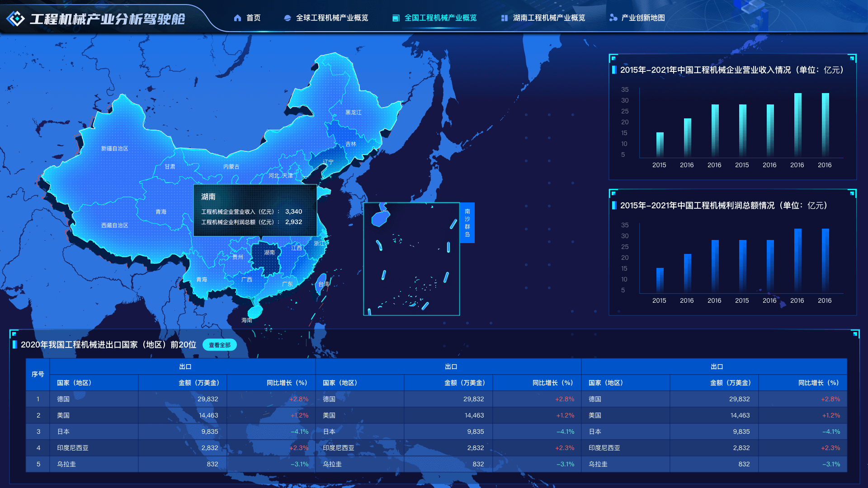Click the first blue bar labeled 2015 in profit chart
Image resolution: width=868 pixels, height=488 pixels.
point(660,280)
